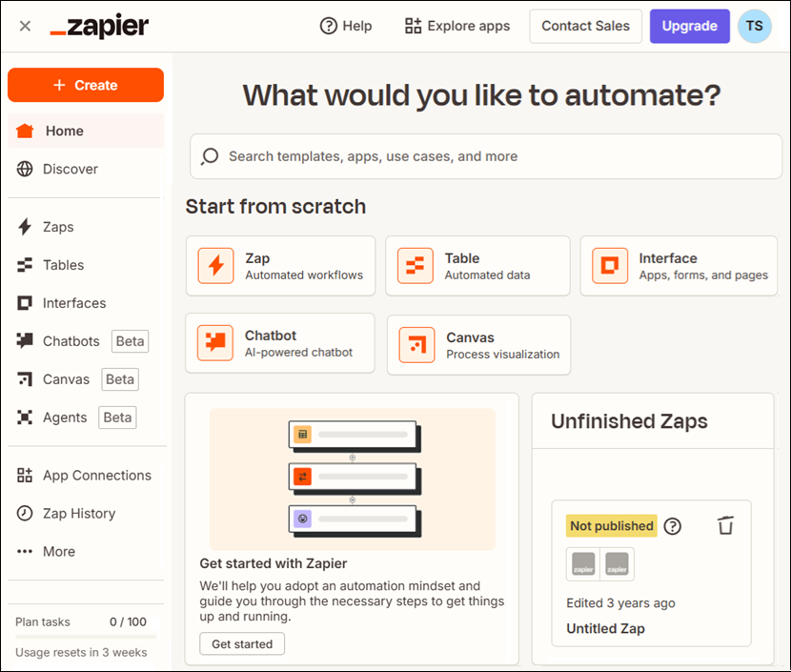Open Tables in the sidebar
The height and width of the screenshot is (672, 791).
[x=86, y=265]
